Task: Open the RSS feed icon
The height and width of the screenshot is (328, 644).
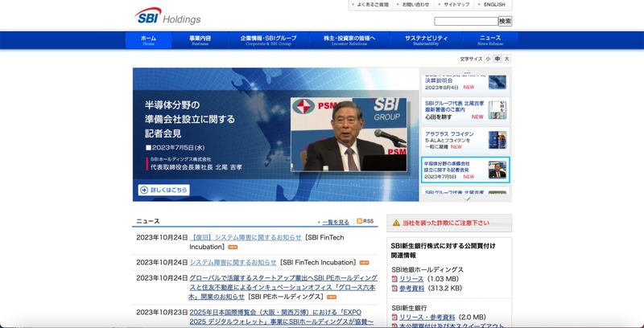Action: (x=360, y=221)
